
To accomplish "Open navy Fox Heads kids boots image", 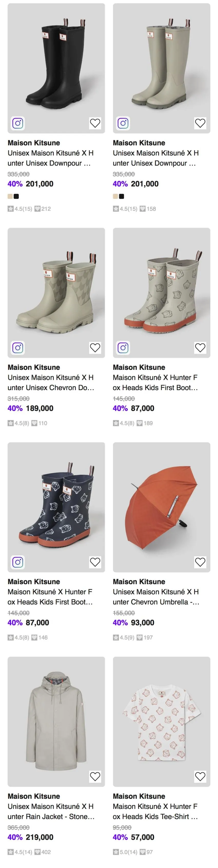I will tap(56, 507).
